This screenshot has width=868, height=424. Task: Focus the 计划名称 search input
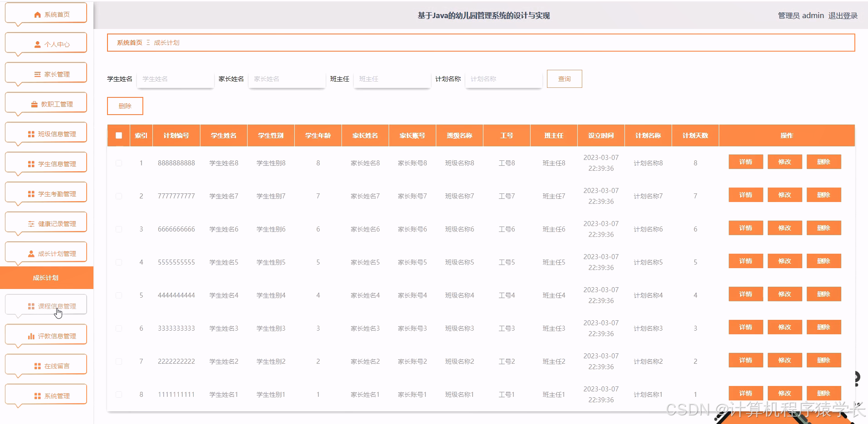[504, 79]
